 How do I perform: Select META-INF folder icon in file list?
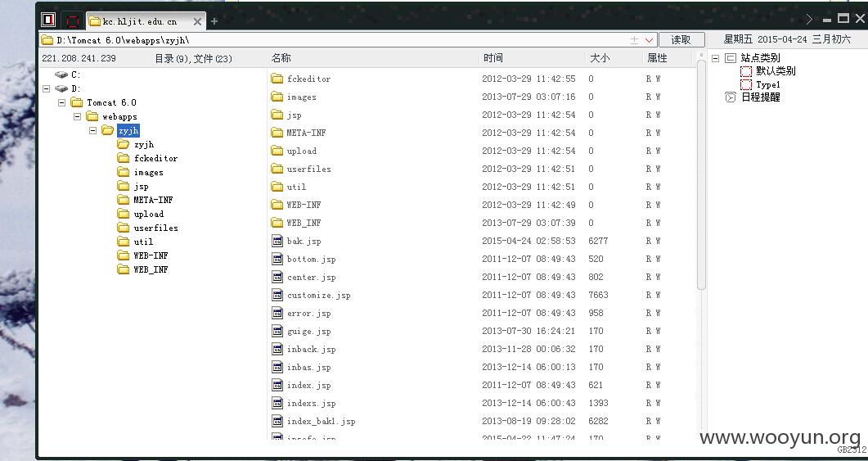pos(277,133)
